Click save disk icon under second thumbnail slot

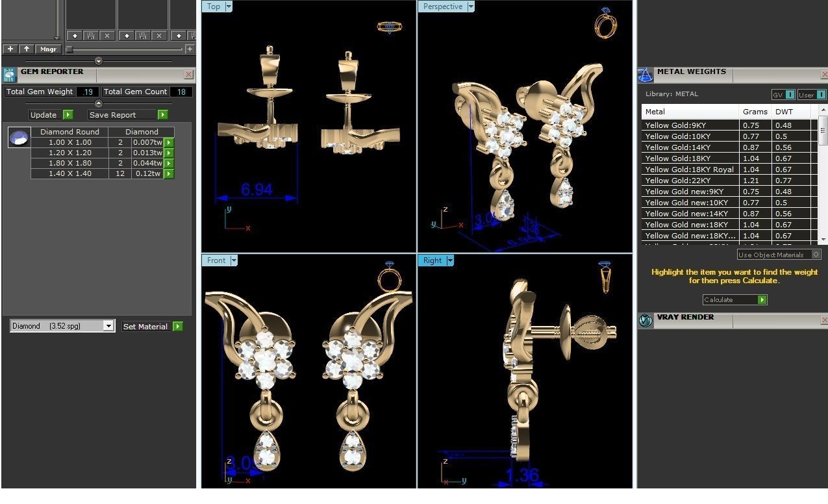tap(143, 36)
